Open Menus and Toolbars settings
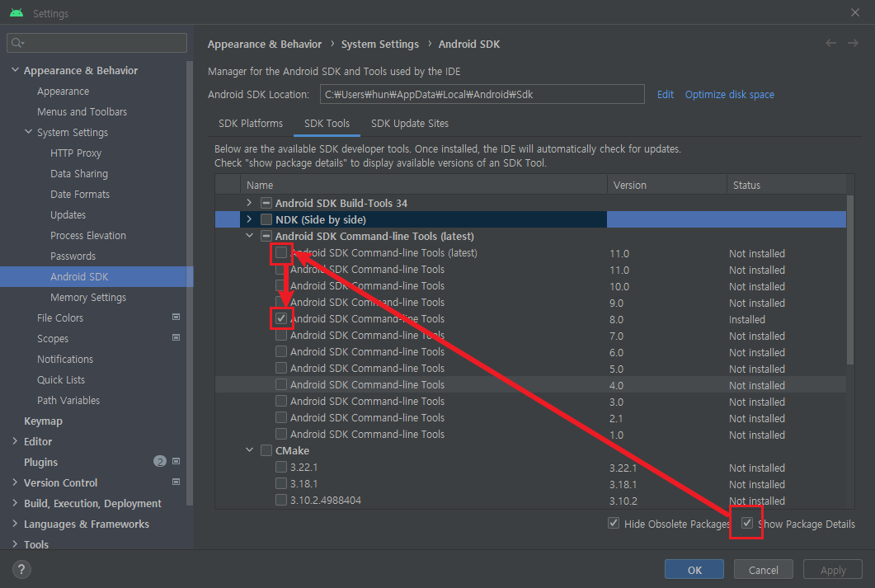The height and width of the screenshot is (588, 875). 82,111
